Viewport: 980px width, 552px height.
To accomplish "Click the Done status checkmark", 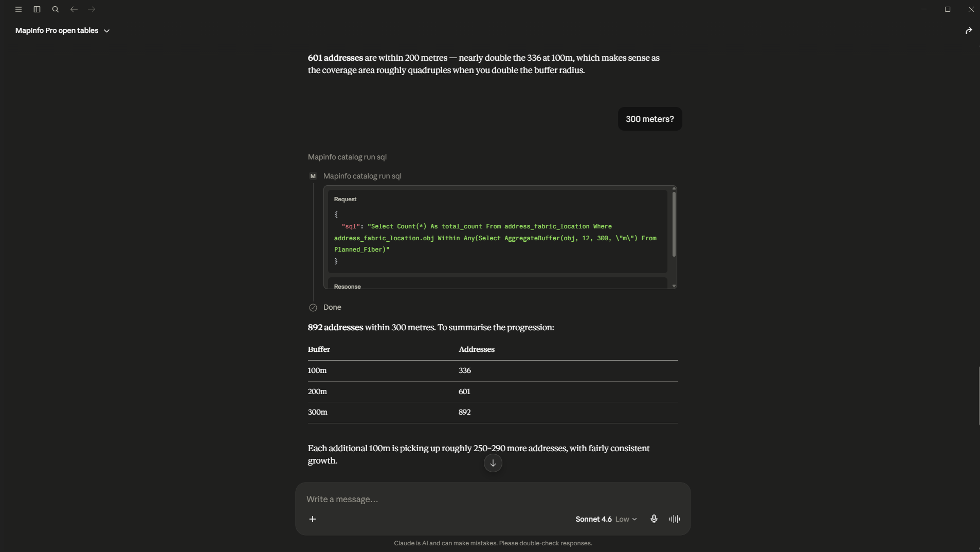I will click(313, 308).
